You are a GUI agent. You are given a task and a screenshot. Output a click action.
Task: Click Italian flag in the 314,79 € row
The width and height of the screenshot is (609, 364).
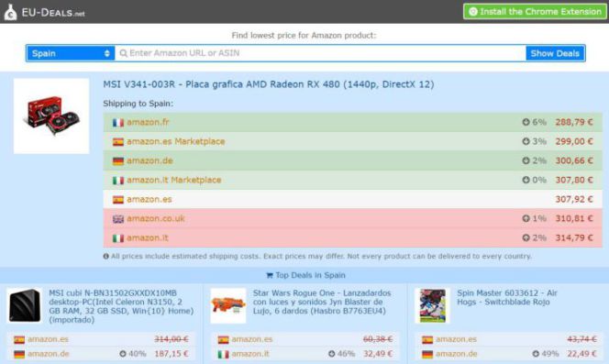click(118, 238)
